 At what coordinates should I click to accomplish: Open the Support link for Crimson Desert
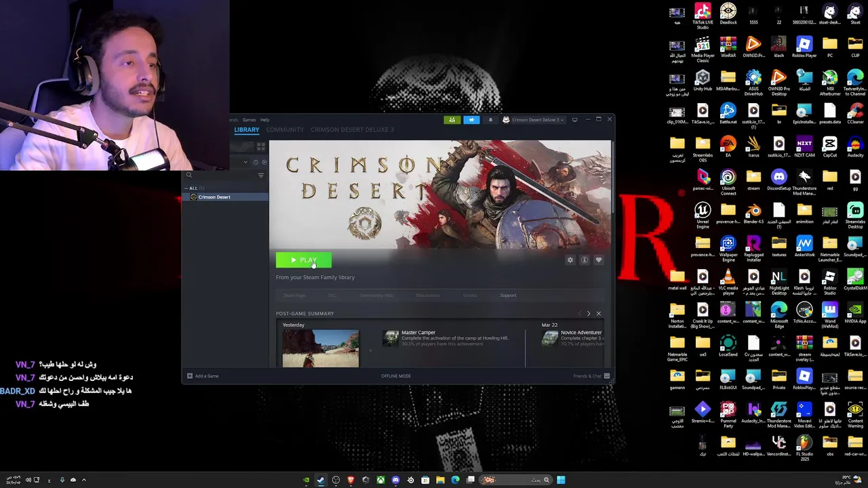[508, 296]
